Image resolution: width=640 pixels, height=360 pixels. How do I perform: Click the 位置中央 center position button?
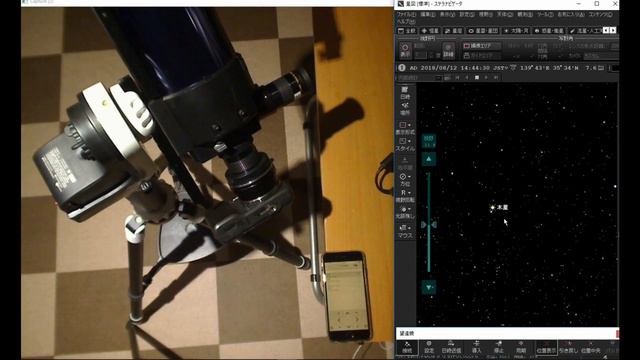pos(591,347)
